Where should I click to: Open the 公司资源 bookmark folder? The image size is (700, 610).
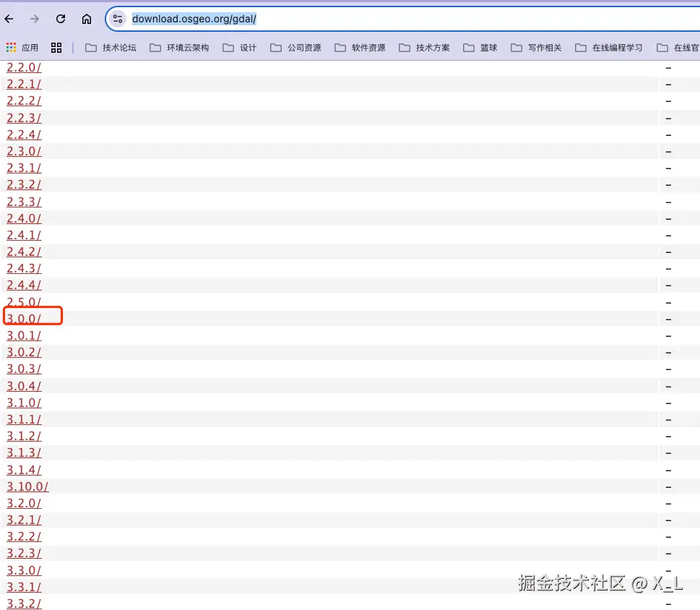(x=295, y=47)
